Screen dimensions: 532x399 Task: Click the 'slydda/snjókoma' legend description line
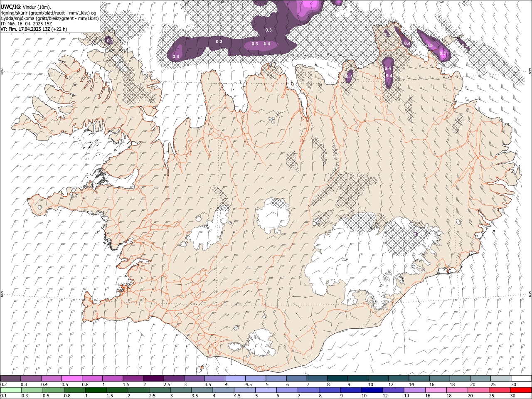(x=49, y=18)
